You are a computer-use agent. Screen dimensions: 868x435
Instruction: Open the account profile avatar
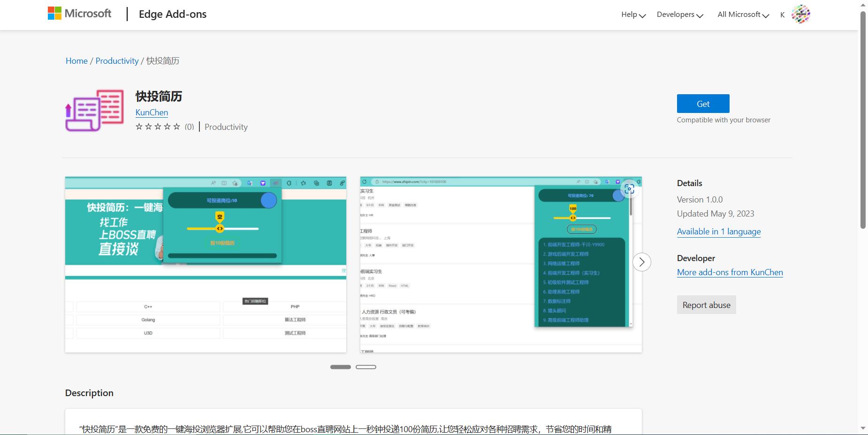tap(800, 14)
